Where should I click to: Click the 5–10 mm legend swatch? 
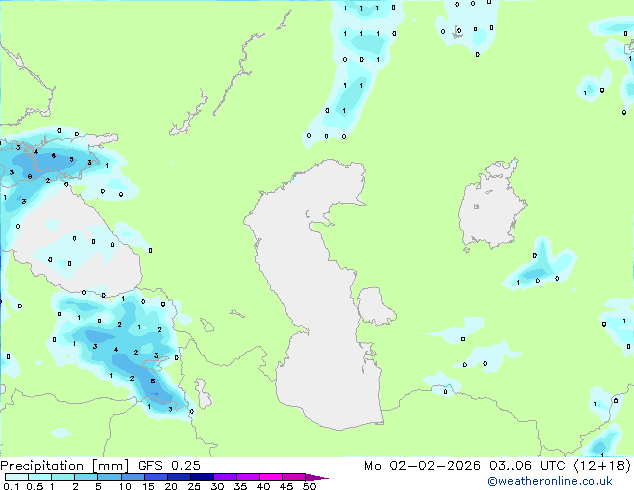point(109,477)
